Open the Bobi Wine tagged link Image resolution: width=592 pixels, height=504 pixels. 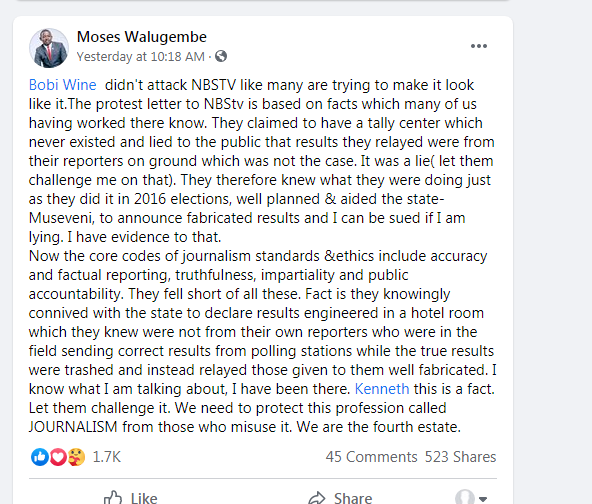[63, 85]
